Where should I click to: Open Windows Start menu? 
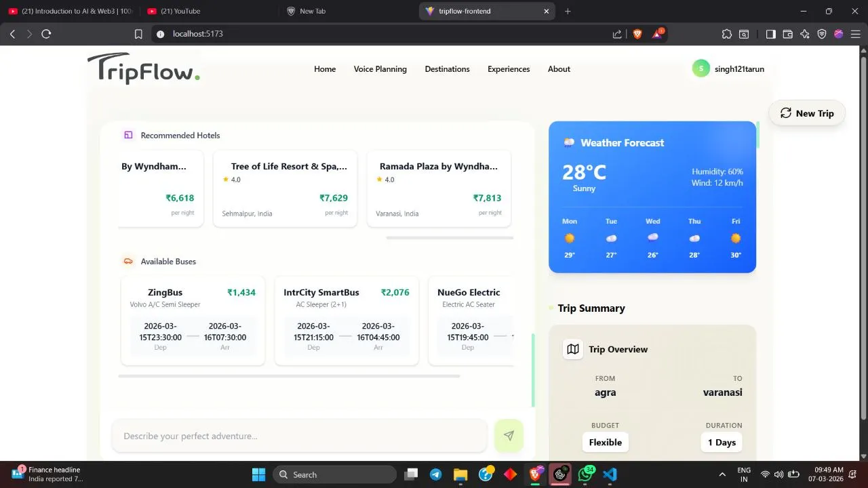tap(258, 474)
